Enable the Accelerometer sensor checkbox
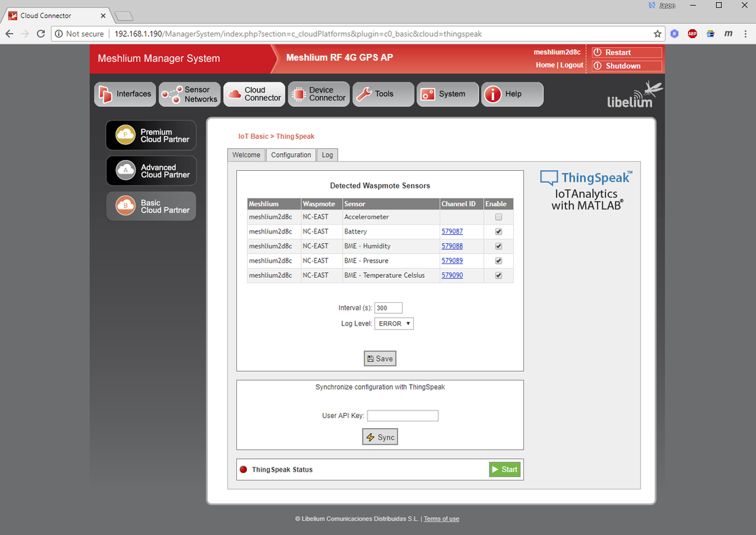Image resolution: width=756 pixels, height=535 pixels. click(499, 217)
